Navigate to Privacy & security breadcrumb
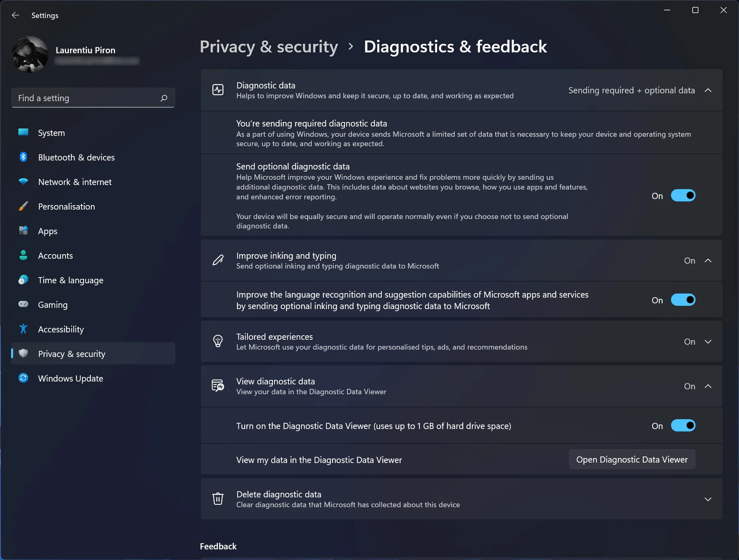The height and width of the screenshot is (560, 739). tap(269, 47)
